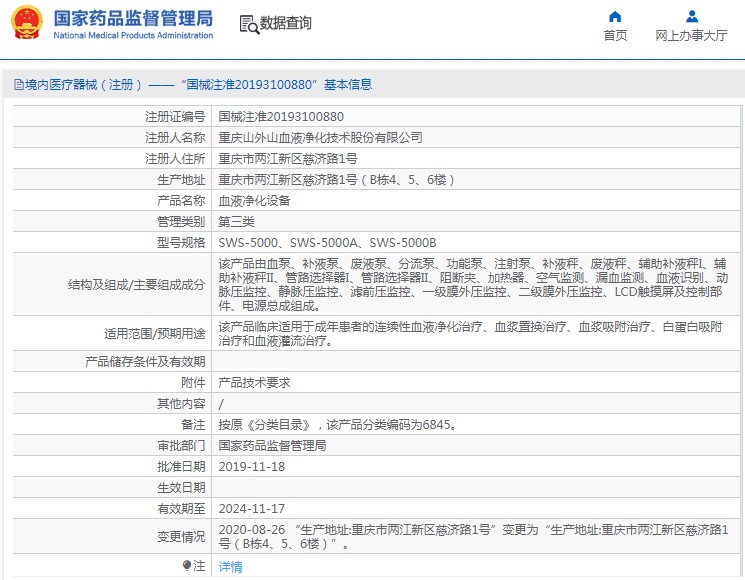This screenshot has width=745, height=580.
Task: Click the 网上办事大厅 user icon
Action: [x=691, y=16]
